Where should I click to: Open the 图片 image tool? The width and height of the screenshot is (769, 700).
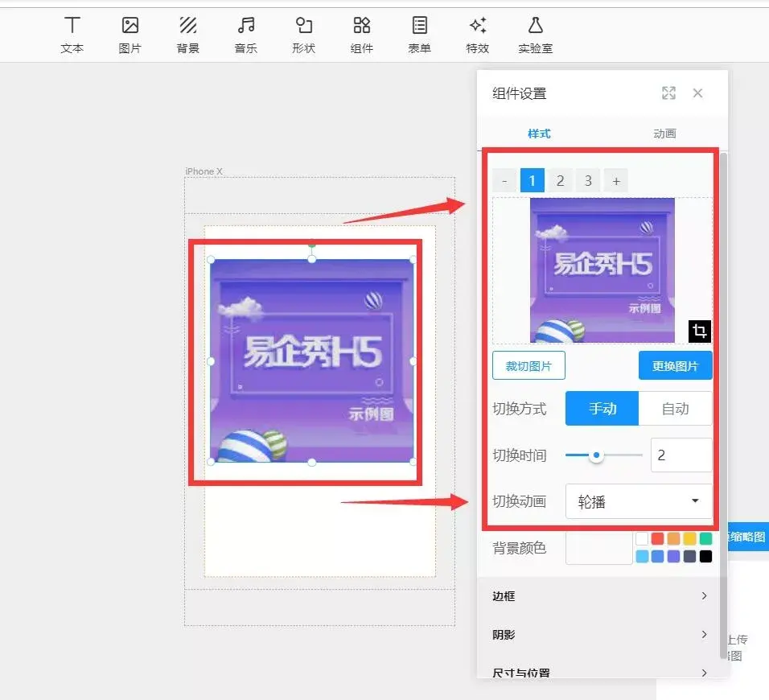[130, 35]
